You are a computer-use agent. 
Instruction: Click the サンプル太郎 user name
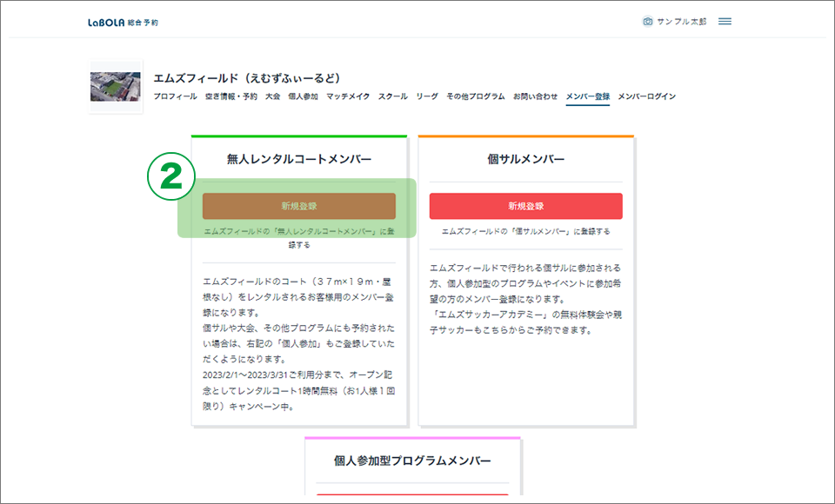(684, 22)
